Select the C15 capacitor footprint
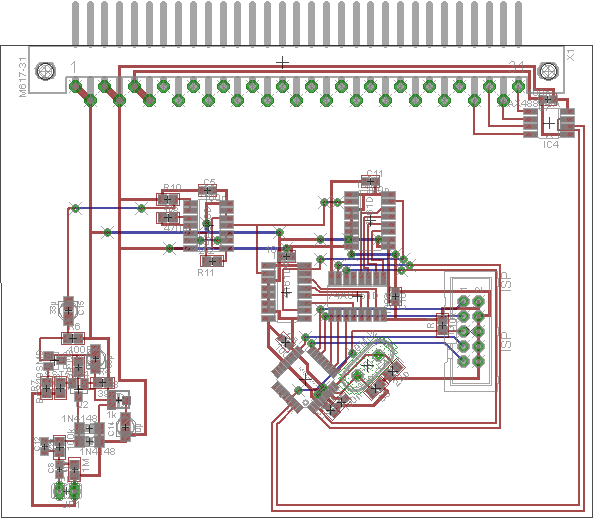The height and width of the screenshot is (518, 594). (x=68, y=310)
